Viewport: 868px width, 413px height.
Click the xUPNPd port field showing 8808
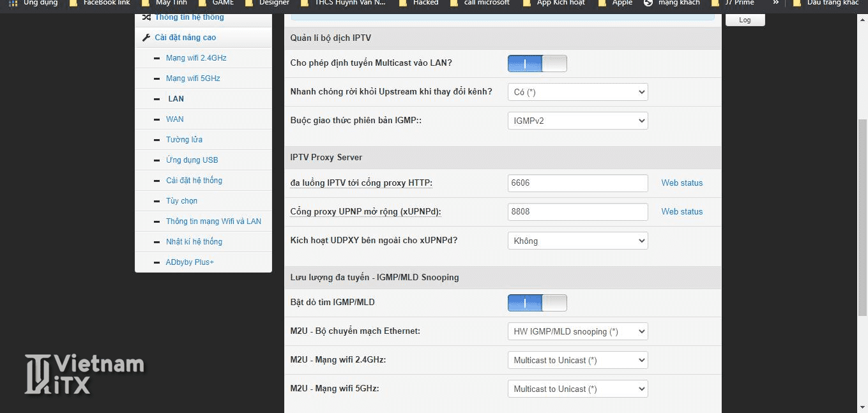(x=577, y=212)
